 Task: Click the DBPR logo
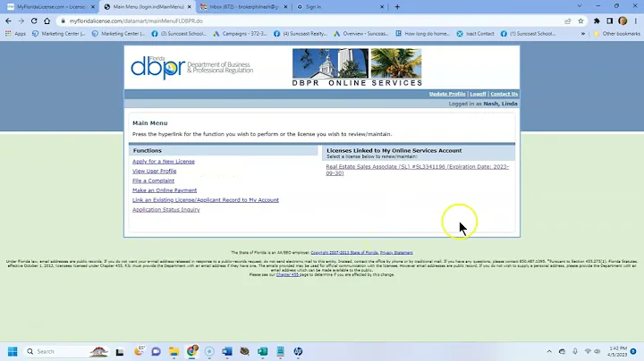tap(191, 68)
